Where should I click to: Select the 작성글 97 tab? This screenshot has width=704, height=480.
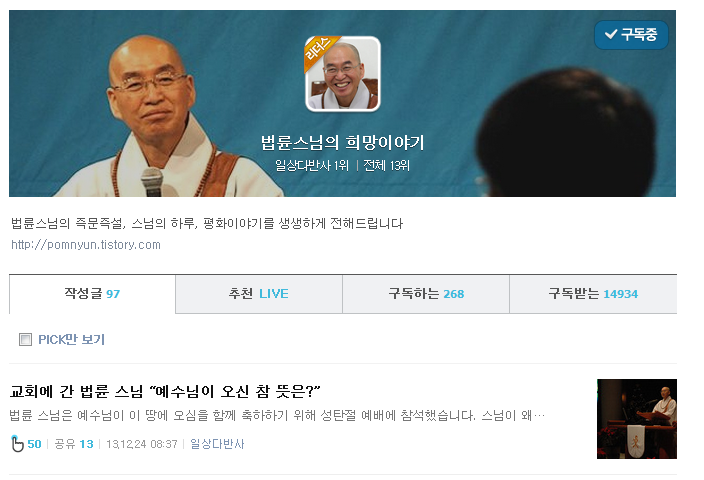(92, 294)
